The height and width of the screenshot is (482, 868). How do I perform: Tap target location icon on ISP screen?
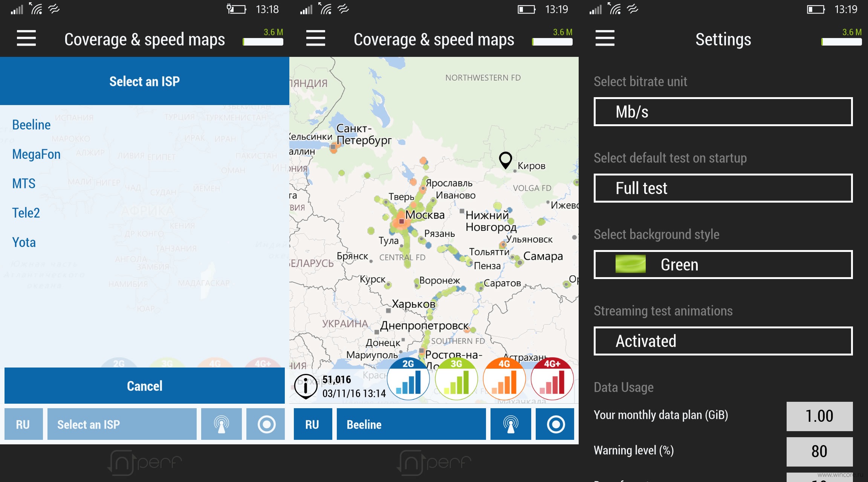pos(266,424)
